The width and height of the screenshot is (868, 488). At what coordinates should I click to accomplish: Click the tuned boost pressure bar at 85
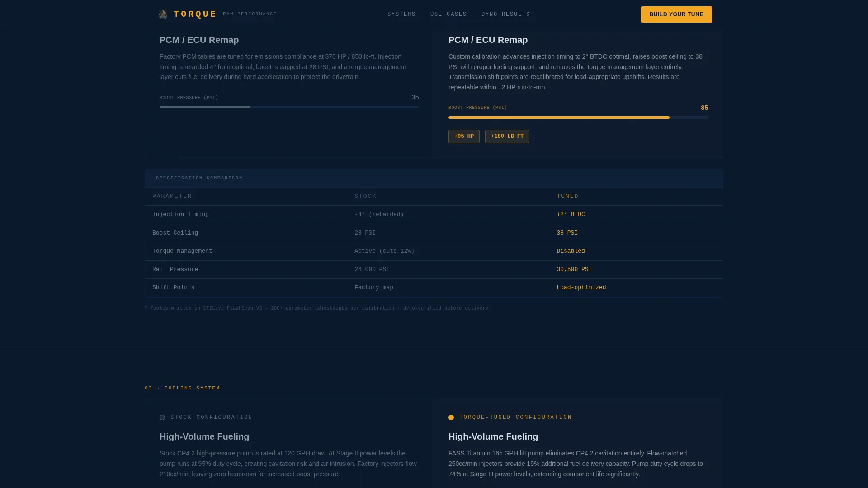coord(578,117)
